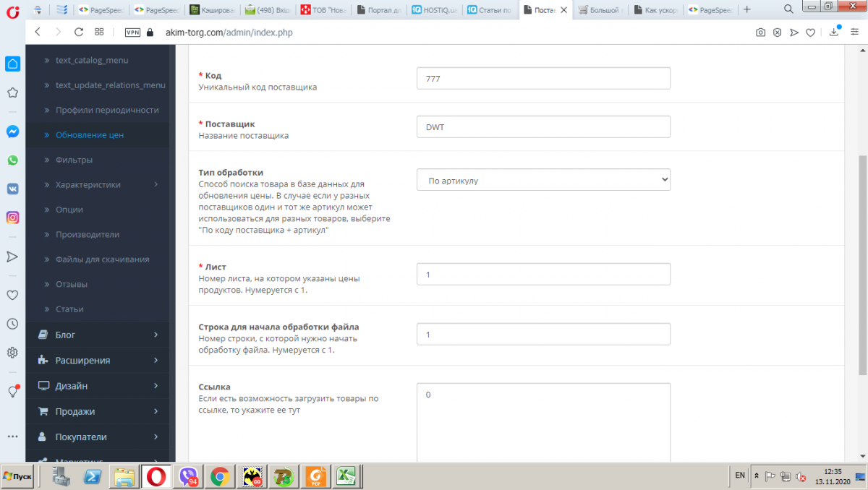This screenshot has width=868, height=490.
Task: Click the akim-torg.com address bar URL
Action: point(229,33)
